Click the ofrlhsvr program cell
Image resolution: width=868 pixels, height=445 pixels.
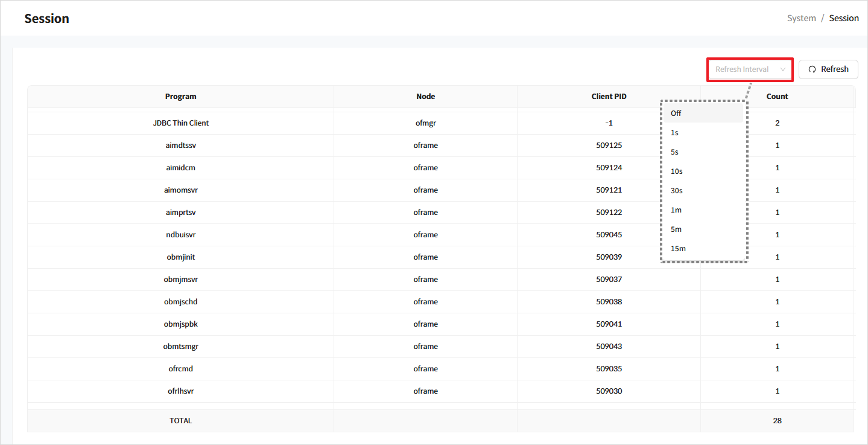click(180, 391)
